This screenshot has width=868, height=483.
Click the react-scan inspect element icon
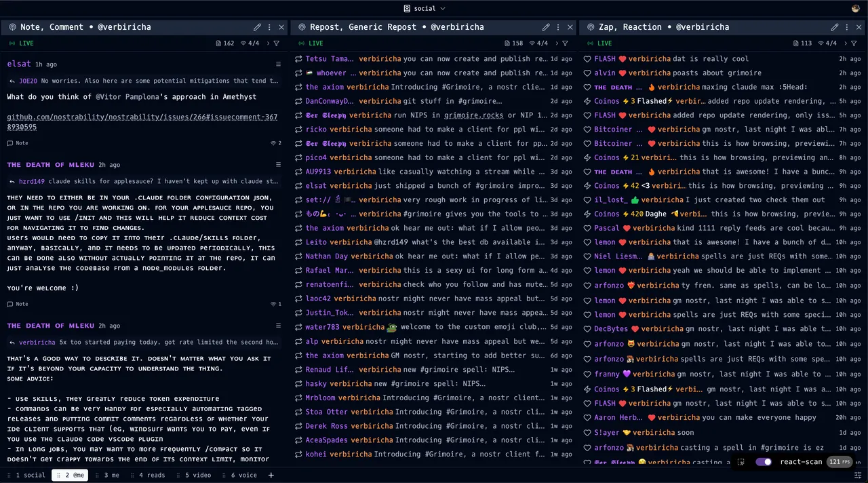pos(741,462)
